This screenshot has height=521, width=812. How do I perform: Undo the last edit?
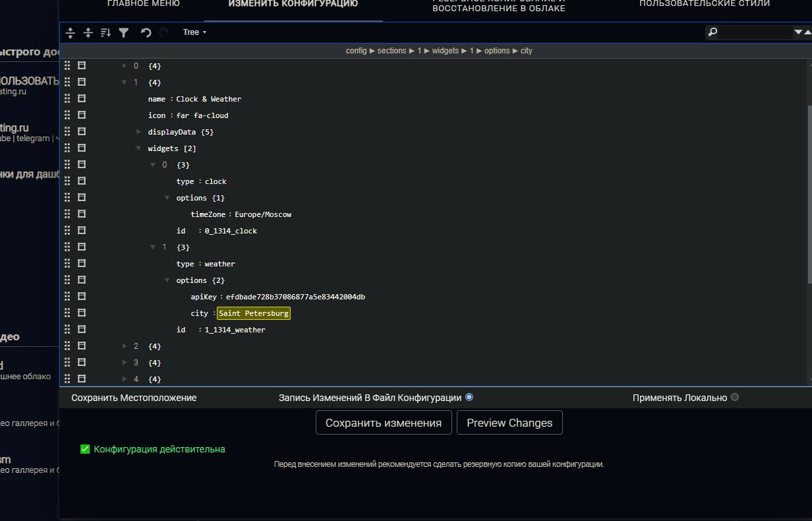coord(146,32)
